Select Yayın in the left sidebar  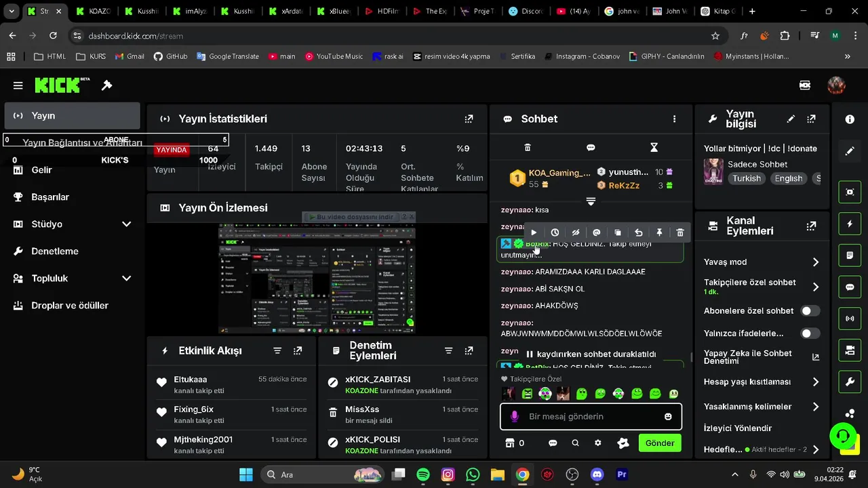coord(72,116)
